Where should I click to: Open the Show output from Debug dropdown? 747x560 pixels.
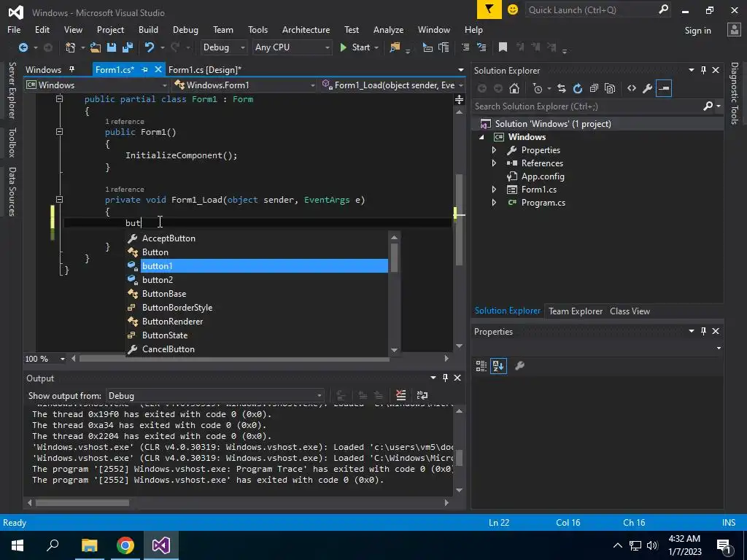[215, 396]
